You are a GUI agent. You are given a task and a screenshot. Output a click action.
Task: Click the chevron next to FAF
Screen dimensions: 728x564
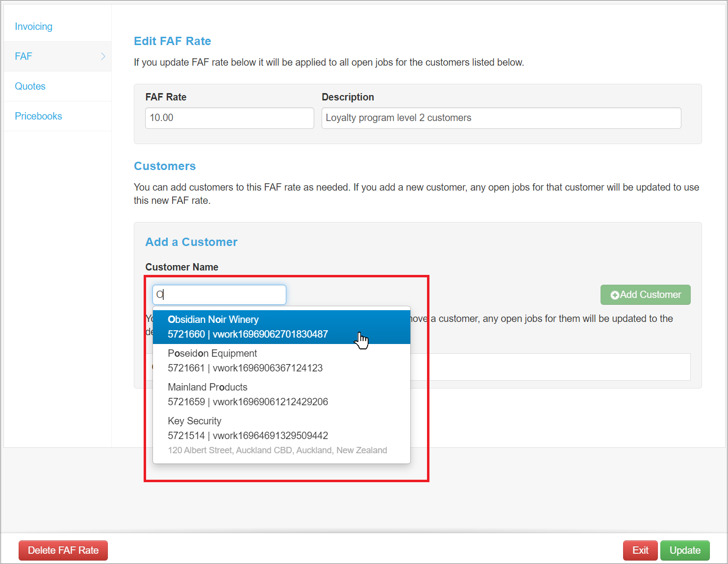coord(103,56)
